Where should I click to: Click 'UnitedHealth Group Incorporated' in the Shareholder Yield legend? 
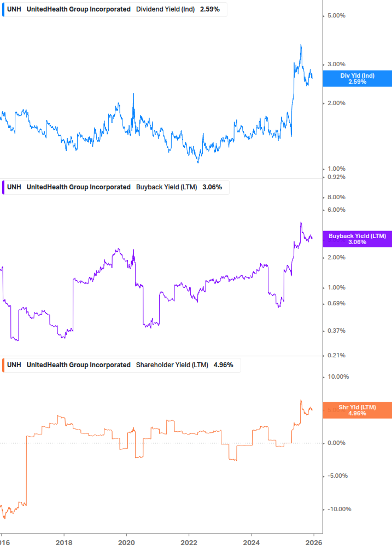pyautogui.click(x=79, y=365)
